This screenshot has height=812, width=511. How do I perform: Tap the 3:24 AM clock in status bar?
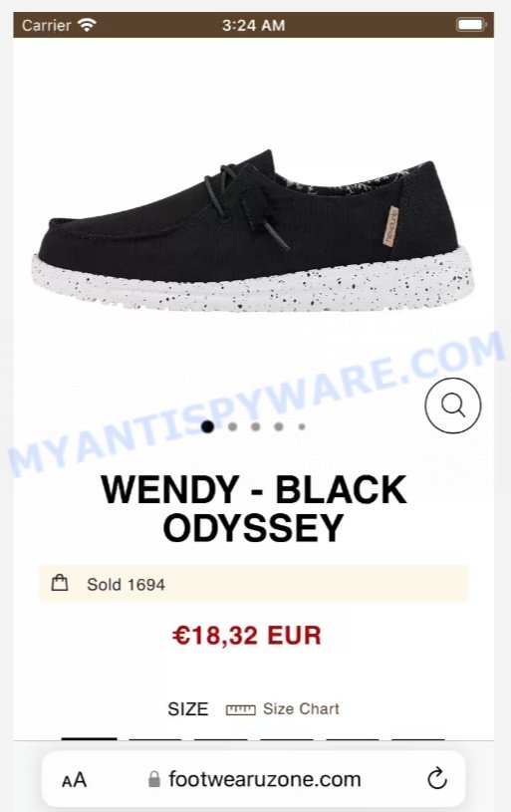pyautogui.click(x=253, y=25)
